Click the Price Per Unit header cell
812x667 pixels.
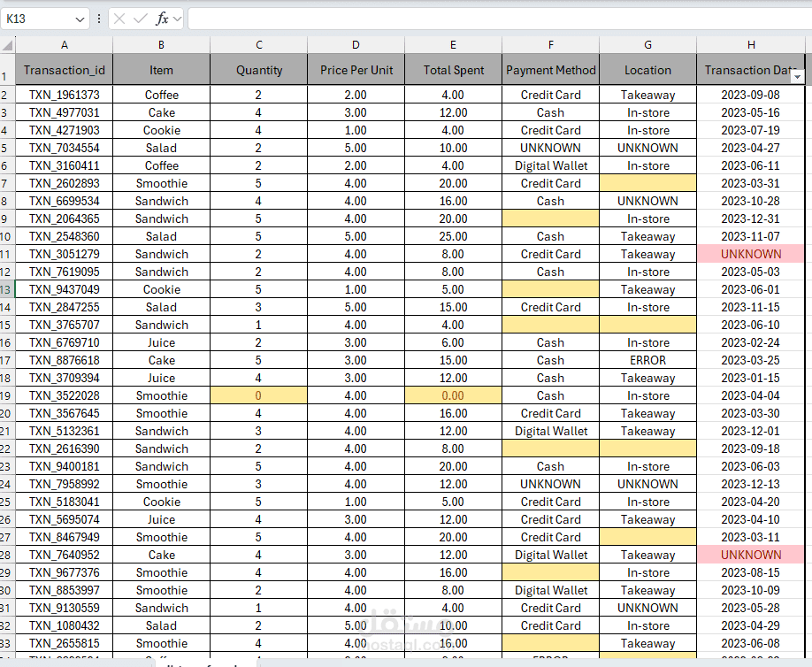point(356,70)
